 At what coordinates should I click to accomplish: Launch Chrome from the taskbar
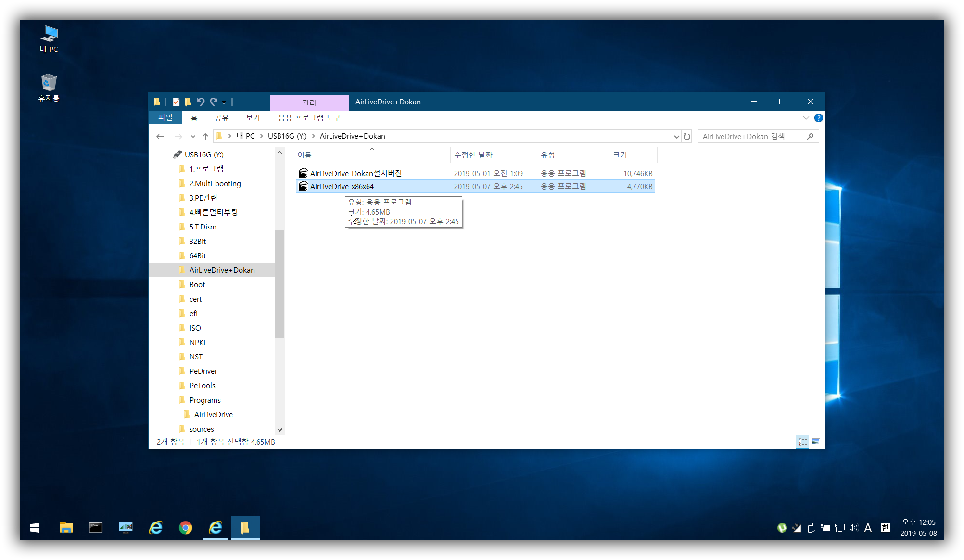(x=185, y=528)
